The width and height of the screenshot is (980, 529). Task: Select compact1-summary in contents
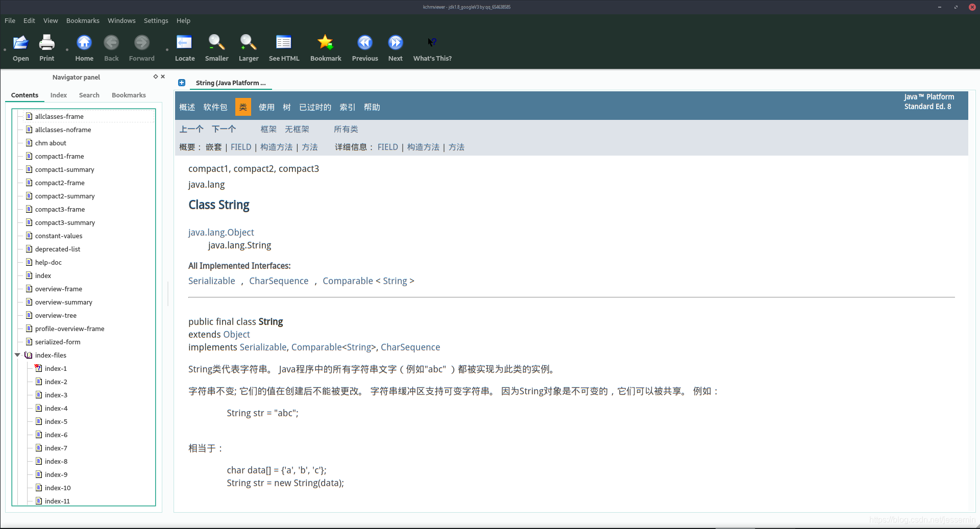tap(64, 169)
